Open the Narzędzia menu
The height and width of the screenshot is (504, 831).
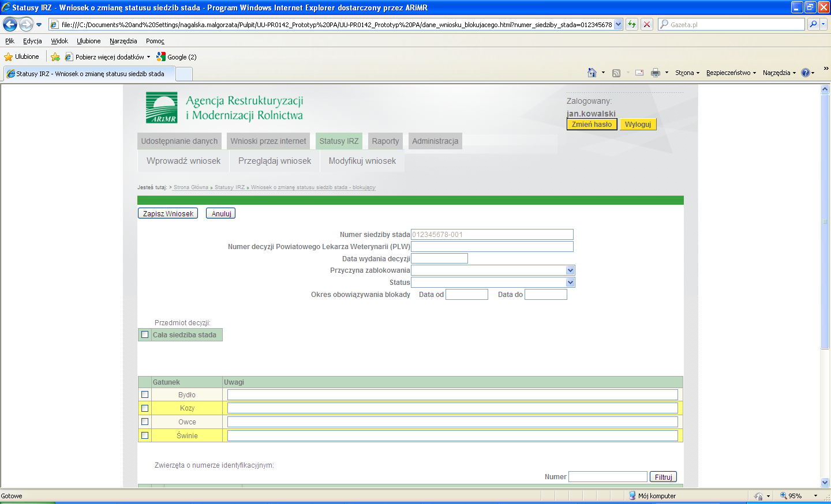pyautogui.click(x=123, y=41)
